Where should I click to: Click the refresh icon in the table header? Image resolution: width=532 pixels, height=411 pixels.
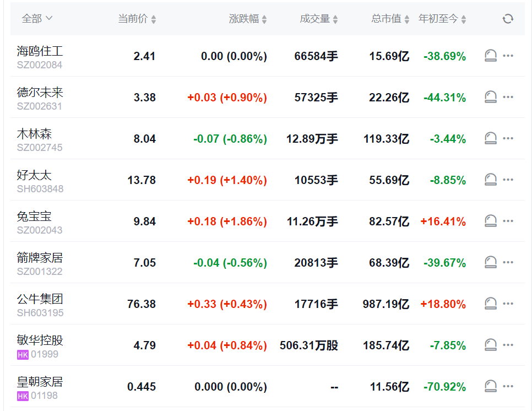508,19
